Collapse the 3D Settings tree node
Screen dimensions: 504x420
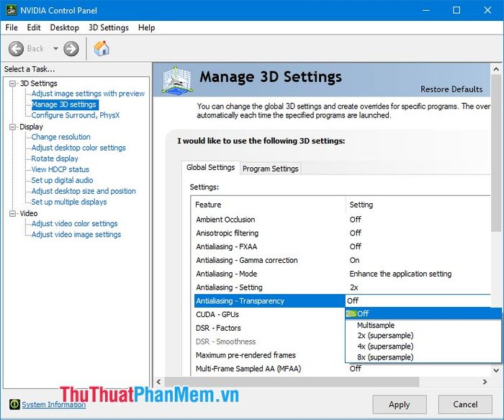click(12, 84)
